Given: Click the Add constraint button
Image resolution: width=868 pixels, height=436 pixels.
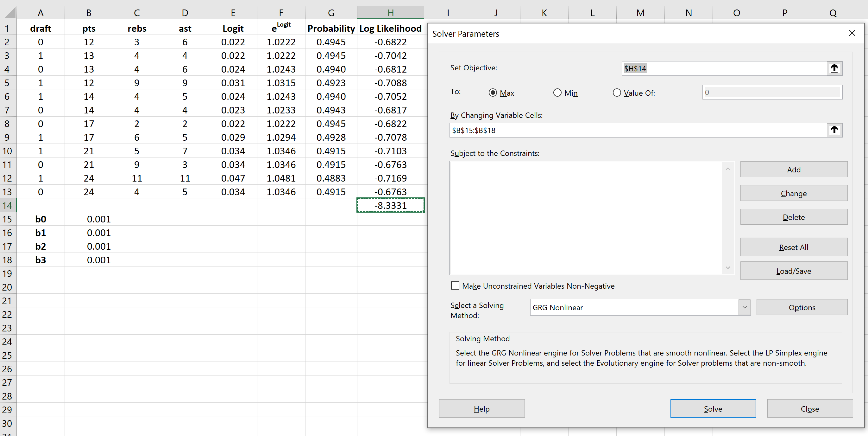Looking at the screenshot, I should (794, 170).
